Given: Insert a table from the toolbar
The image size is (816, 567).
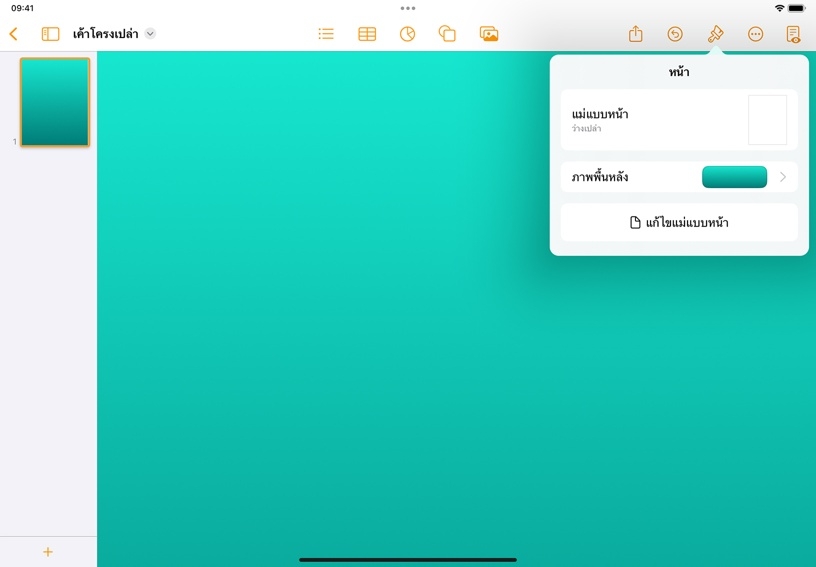Looking at the screenshot, I should [x=367, y=34].
